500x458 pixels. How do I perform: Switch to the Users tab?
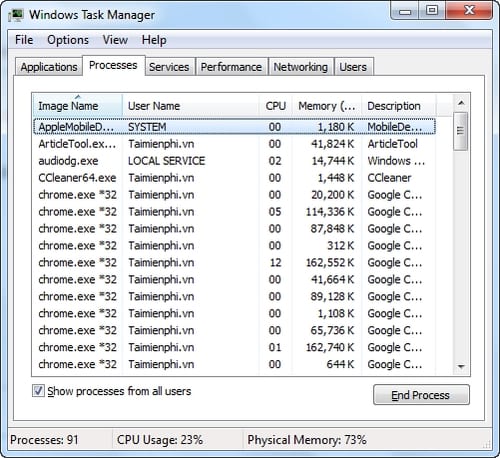click(353, 67)
